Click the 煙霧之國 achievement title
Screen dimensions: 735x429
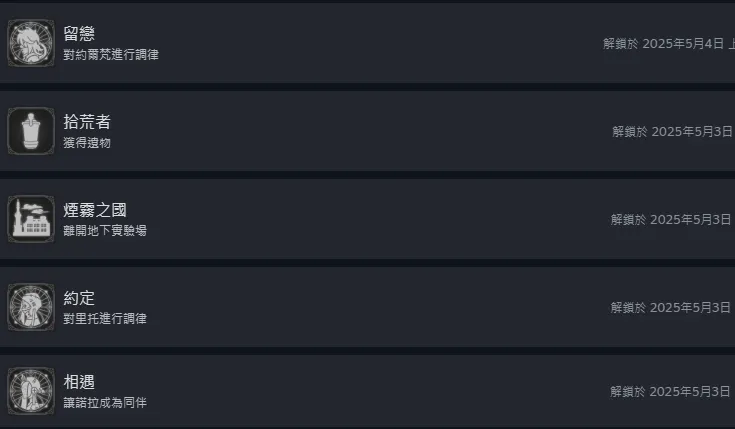click(95, 210)
